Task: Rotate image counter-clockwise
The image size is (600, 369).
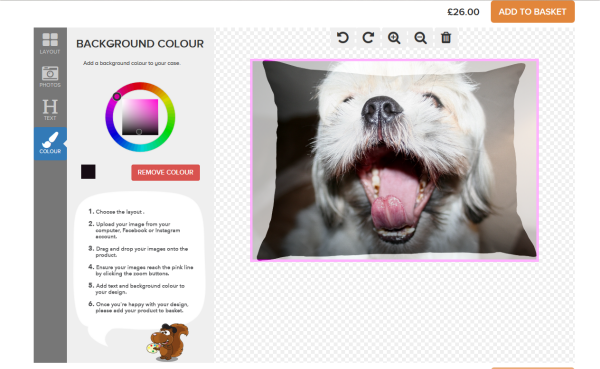Action: pos(343,38)
